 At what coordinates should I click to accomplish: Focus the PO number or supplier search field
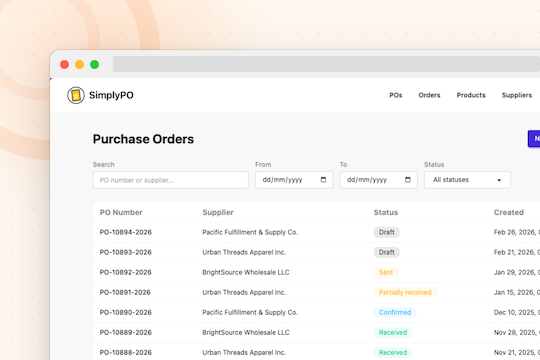[170, 180]
